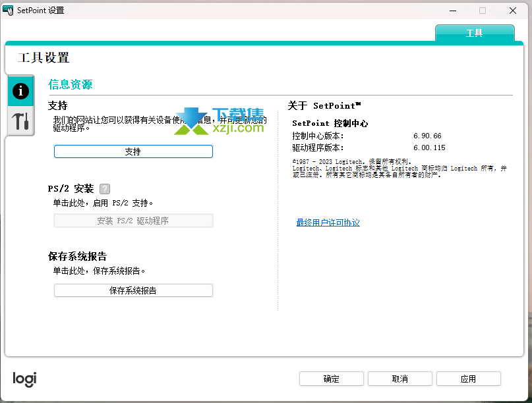
Task: Open the tools wrench sidebar icon
Action: (x=20, y=121)
